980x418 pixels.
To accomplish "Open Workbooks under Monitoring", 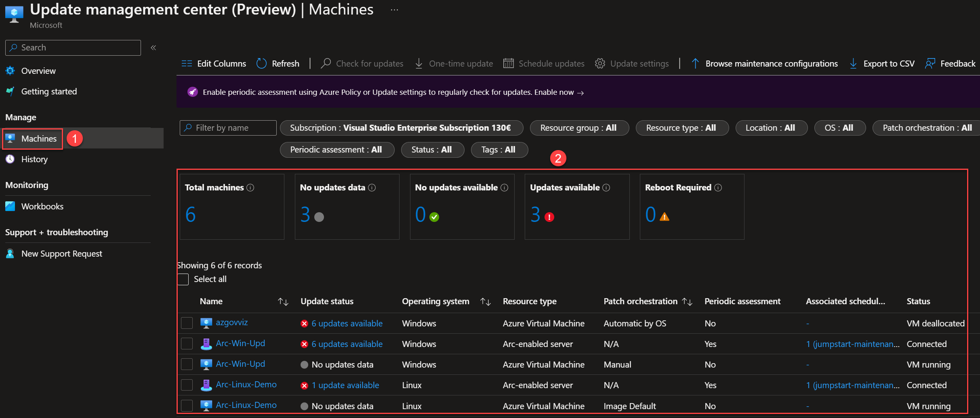I will pyautogui.click(x=42, y=206).
